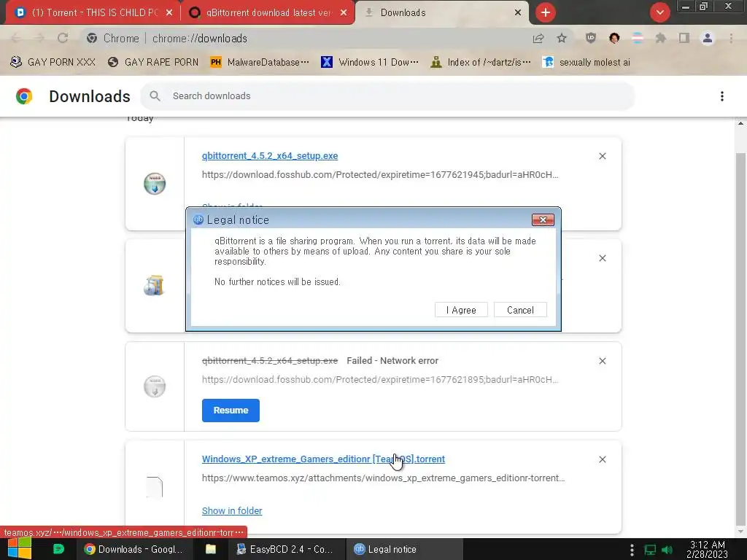
Task: Click the chrome://downloads address bar
Action: click(305, 38)
